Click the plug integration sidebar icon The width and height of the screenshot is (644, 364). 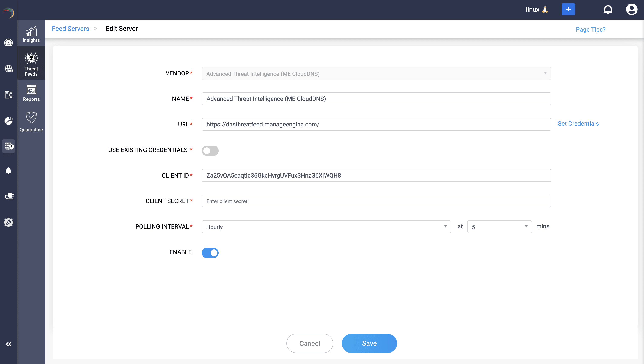(9, 196)
